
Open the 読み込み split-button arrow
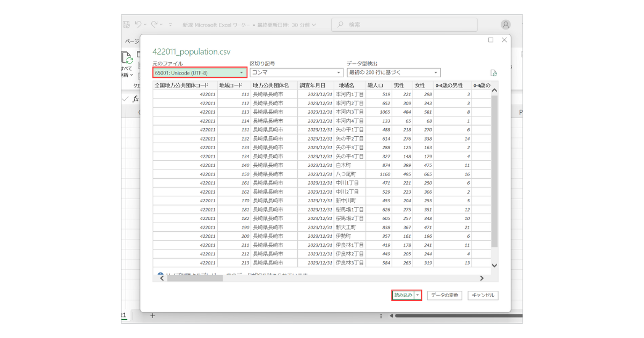point(418,295)
